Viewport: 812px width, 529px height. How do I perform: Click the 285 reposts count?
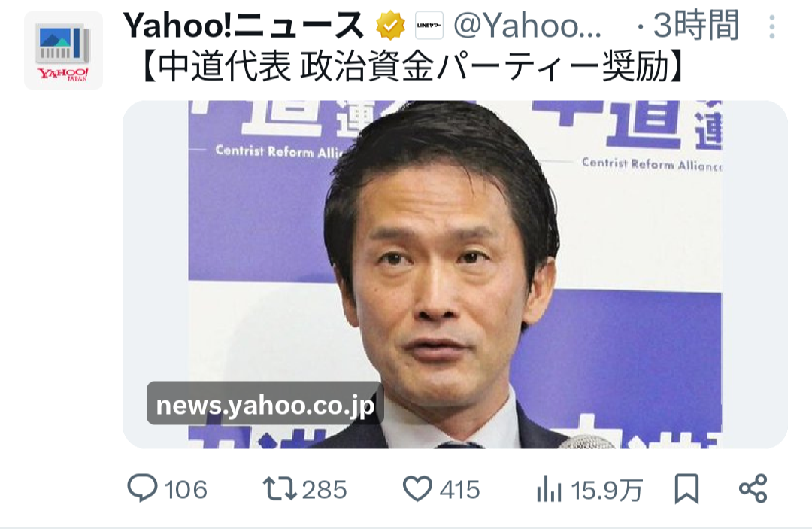324,490
